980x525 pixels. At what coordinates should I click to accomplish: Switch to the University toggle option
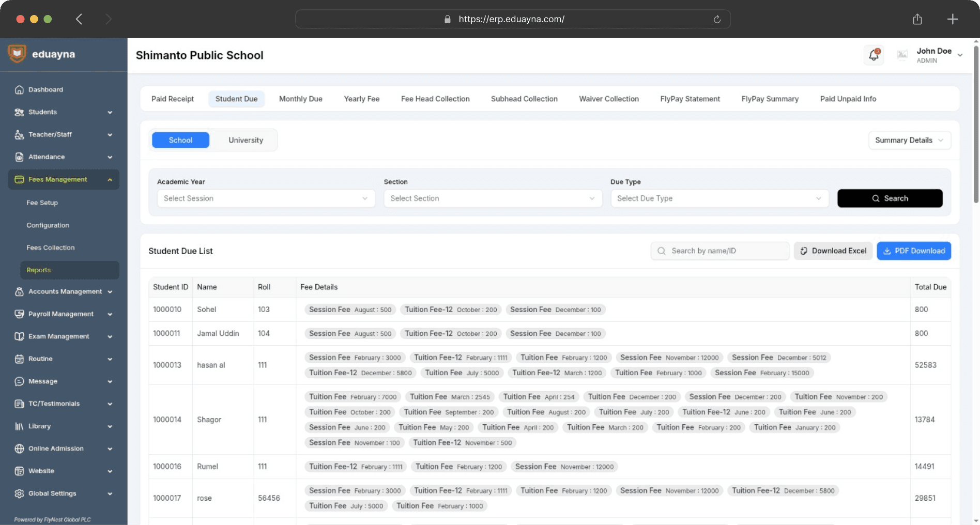point(246,140)
